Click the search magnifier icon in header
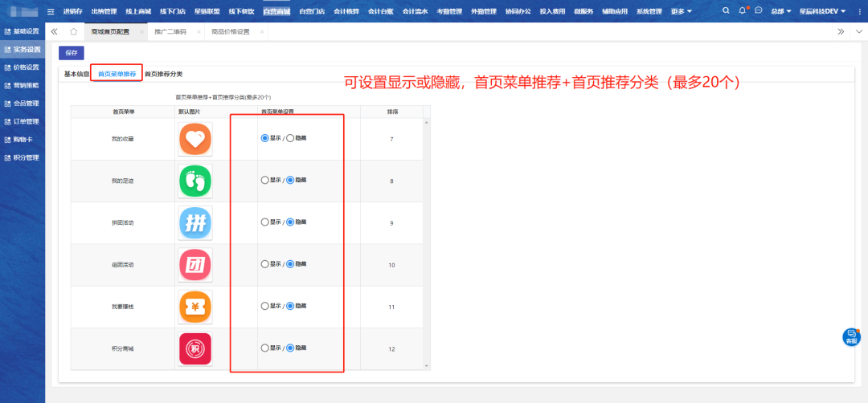 coord(727,11)
